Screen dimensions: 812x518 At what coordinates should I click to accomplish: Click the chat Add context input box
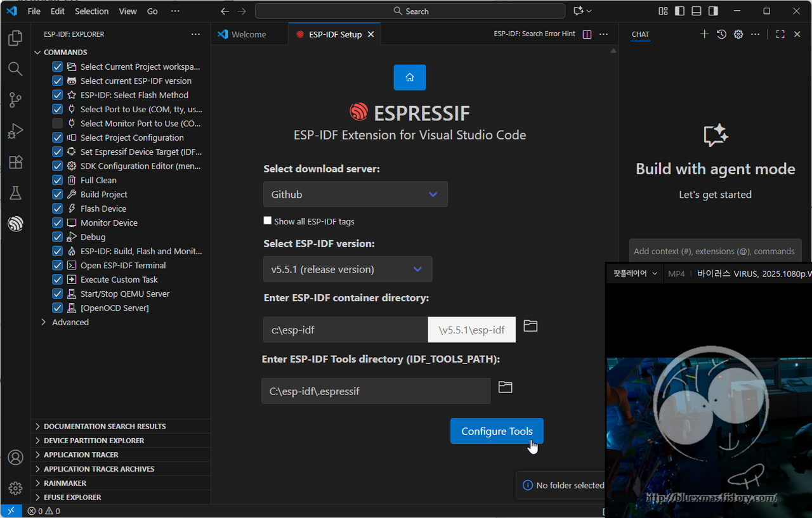click(x=715, y=251)
